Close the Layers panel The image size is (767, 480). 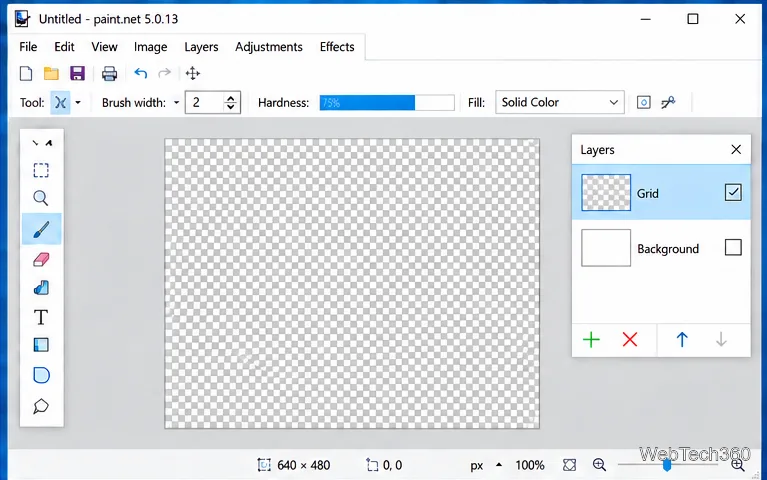point(736,149)
